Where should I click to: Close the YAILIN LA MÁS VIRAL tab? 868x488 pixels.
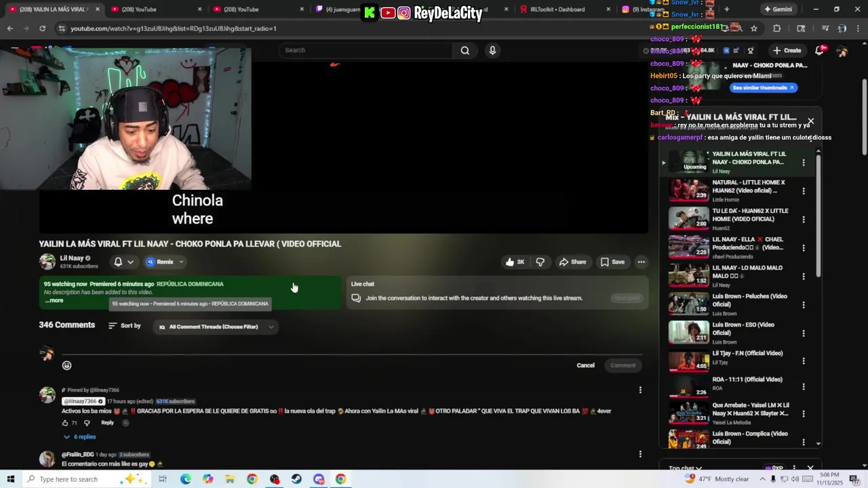coord(98,9)
